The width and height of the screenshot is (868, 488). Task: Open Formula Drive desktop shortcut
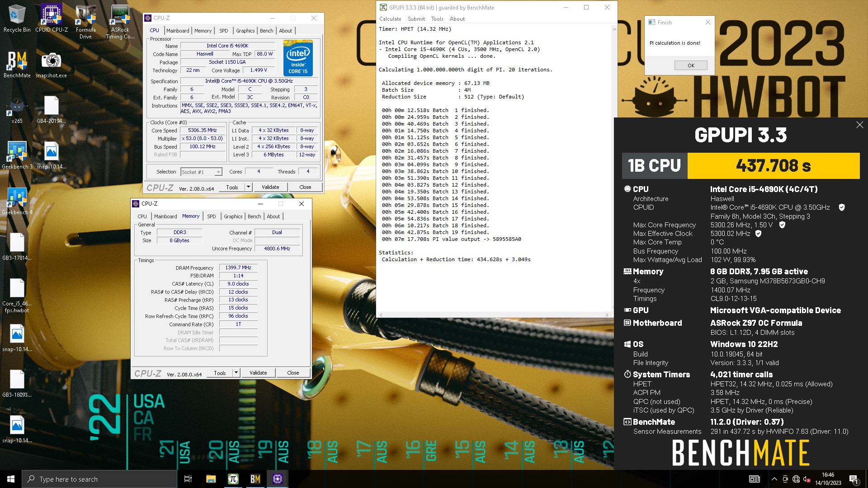[x=86, y=22]
